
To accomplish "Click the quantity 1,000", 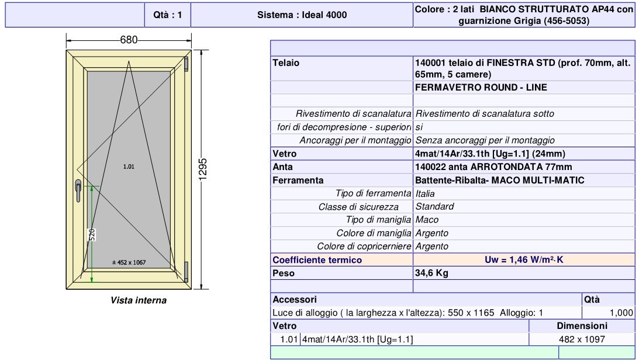I will click(621, 313).
